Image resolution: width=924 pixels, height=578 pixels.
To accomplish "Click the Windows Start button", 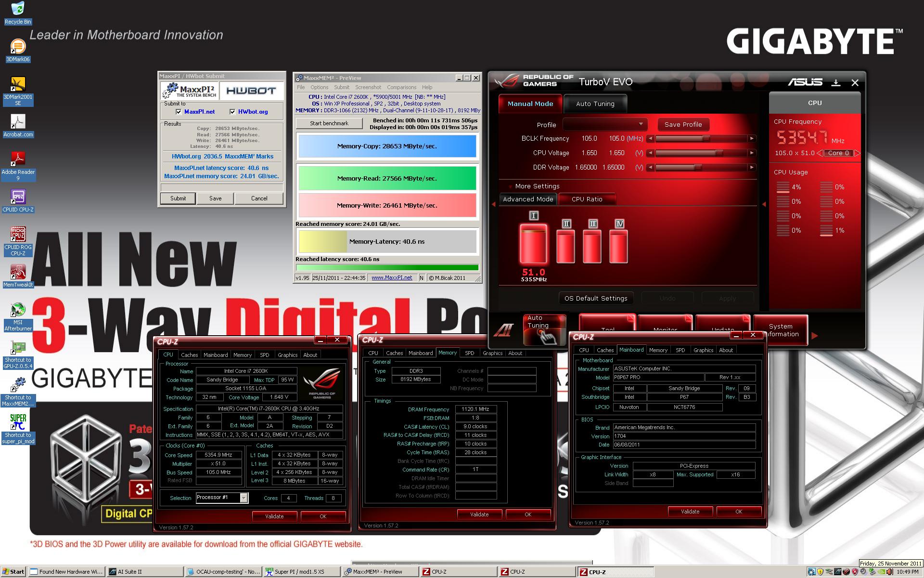I will click(x=13, y=572).
